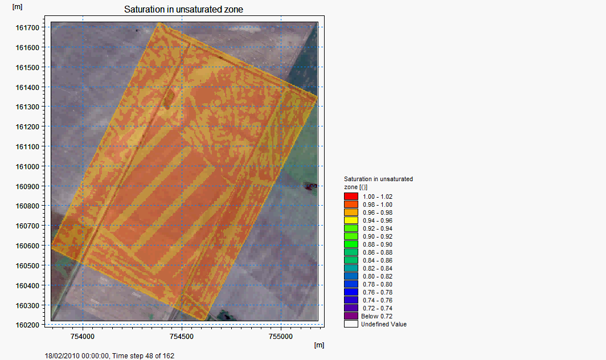Click the 0.86 - 0.88 legend entry text
This screenshot has width=606, height=360.
(378, 253)
